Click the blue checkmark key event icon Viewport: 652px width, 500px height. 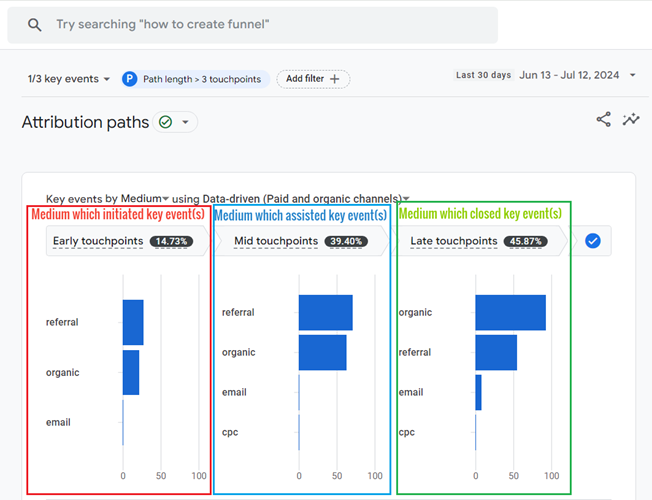click(x=593, y=241)
